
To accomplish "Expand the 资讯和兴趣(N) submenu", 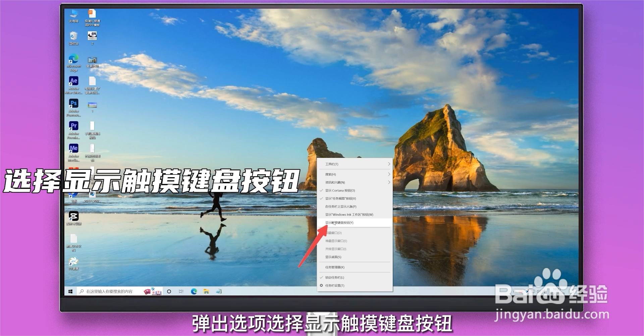I will point(335,182).
